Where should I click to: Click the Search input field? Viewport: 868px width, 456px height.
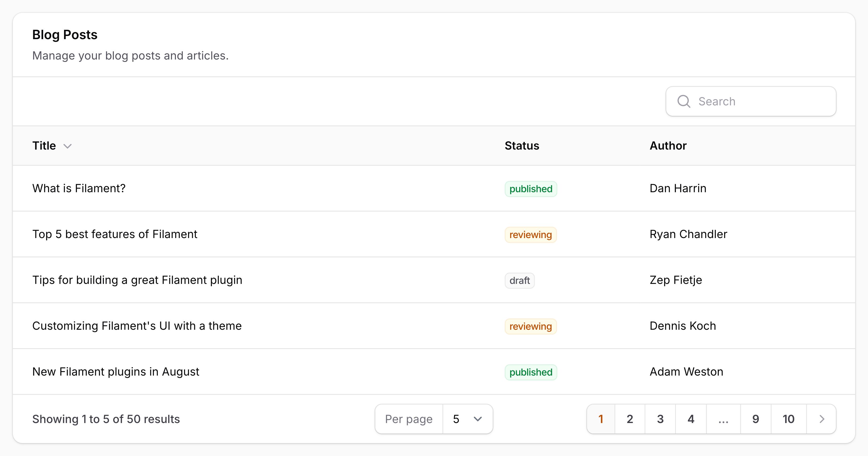pyautogui.click(x=751, y=101)
